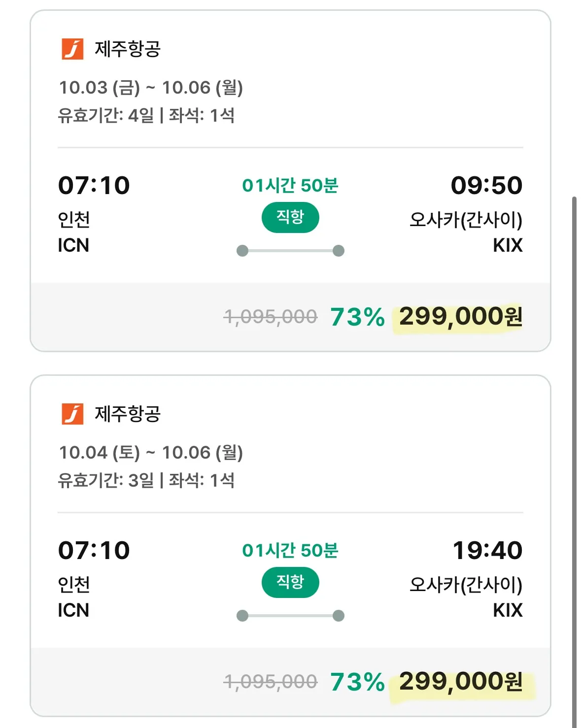This screenshot has height=728, width=581.
Task: Select the 299,000원 price for 10.04 flight
Action: pos(460,682)
